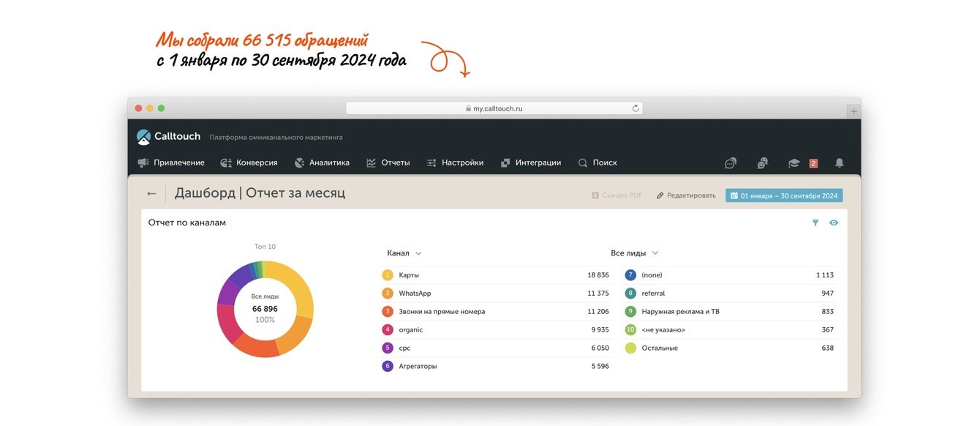Image resolution: width=980 pixels, height=426 pixels.
Task: Open the date range 01 января – 30 сентября 2024
Action: (784, 195)
